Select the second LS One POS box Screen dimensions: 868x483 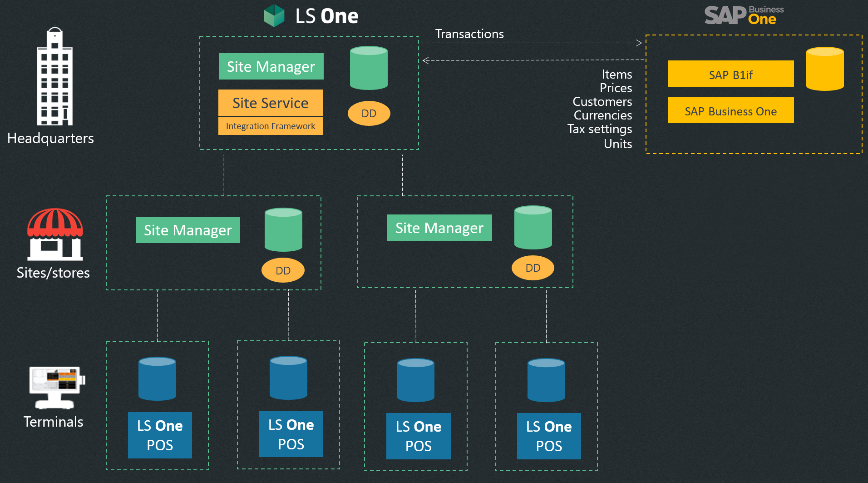[x=290, y=434]
